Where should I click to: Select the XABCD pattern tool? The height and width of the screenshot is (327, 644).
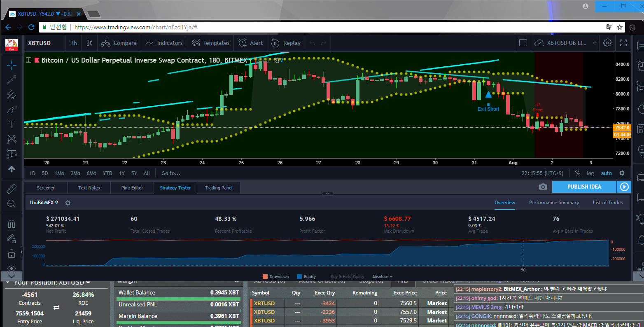click(x=12, y=139)
